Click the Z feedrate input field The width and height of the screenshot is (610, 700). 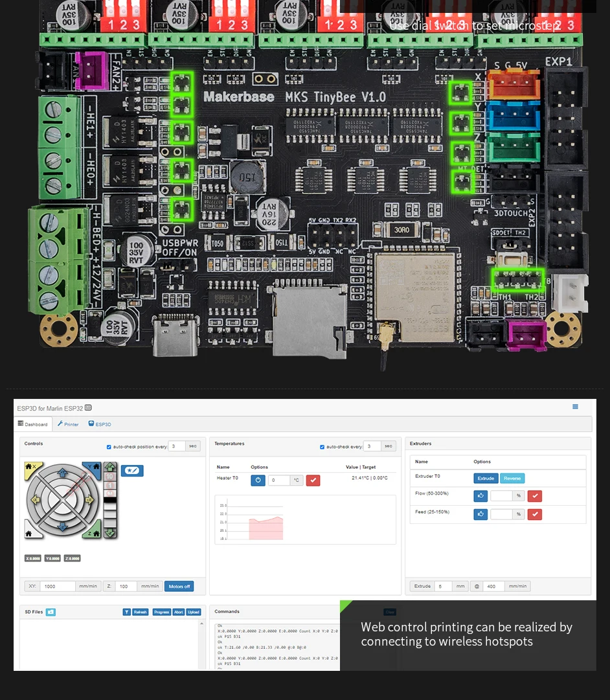pos(125,586)
